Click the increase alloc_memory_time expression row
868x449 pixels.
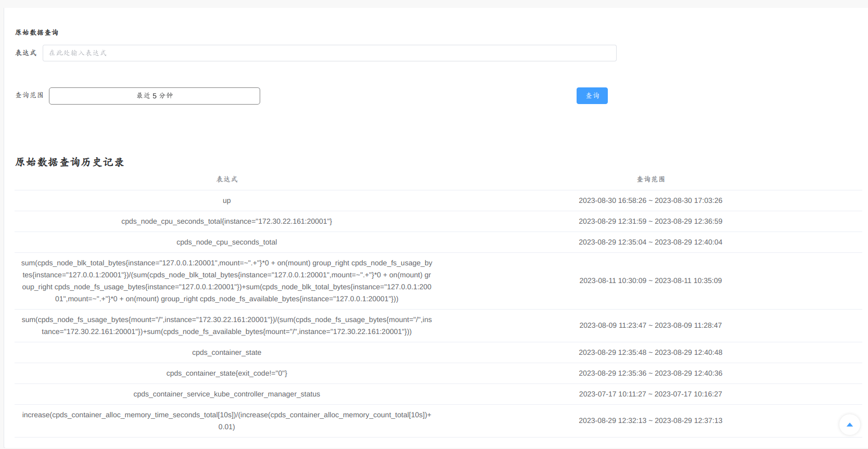pos(226,421)
